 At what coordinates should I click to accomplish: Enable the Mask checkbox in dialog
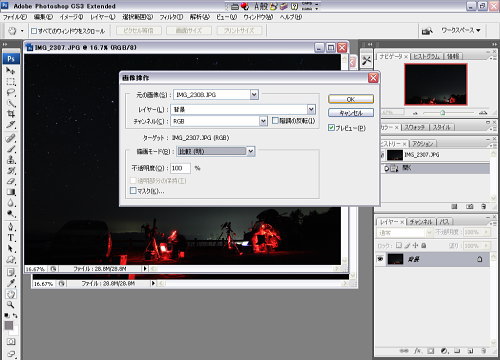click(x=133, y=191)
